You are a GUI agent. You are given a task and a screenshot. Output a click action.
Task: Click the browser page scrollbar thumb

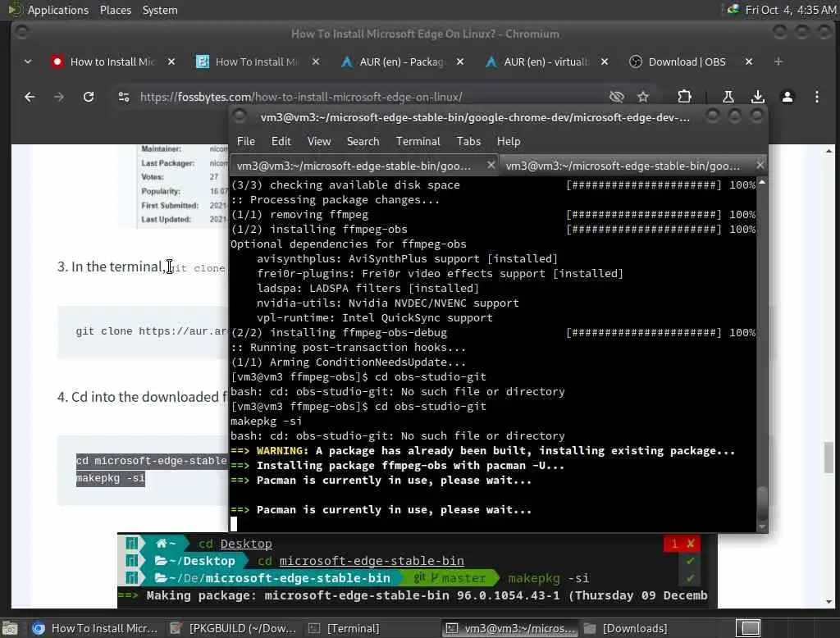[829, 458]
